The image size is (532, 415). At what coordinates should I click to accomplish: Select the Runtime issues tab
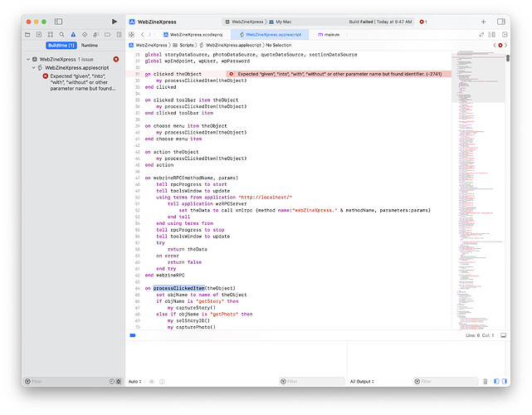coord(90,45)
